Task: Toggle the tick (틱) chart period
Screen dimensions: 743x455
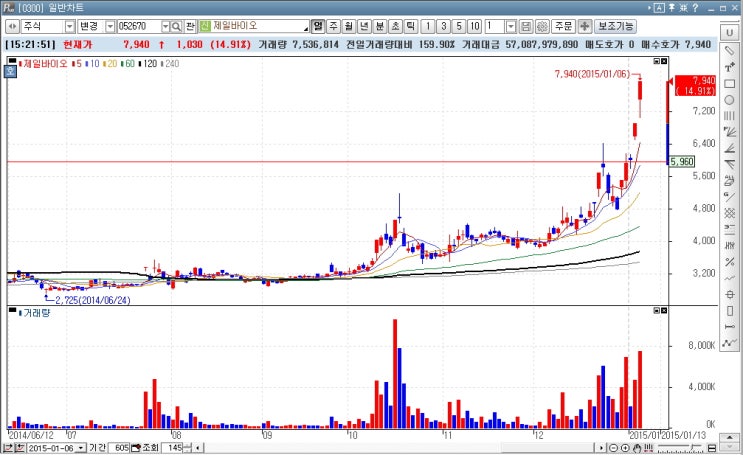Action: point(410,26)
